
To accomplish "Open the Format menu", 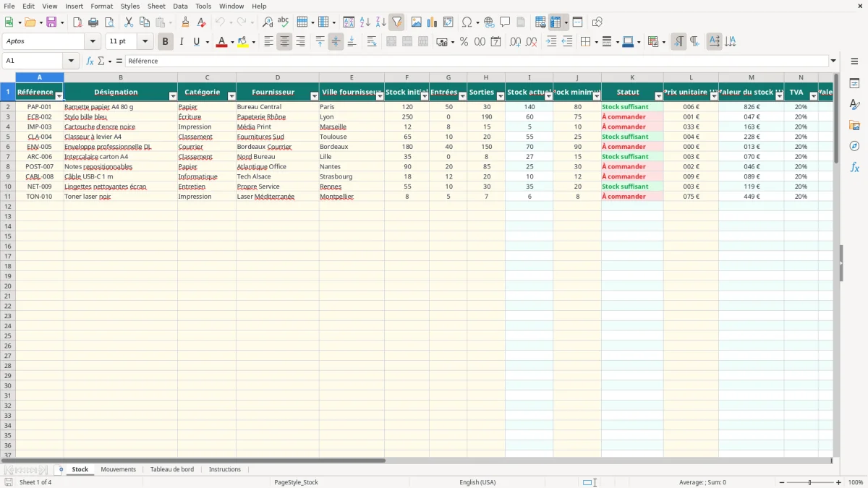I will pos(101,6).
